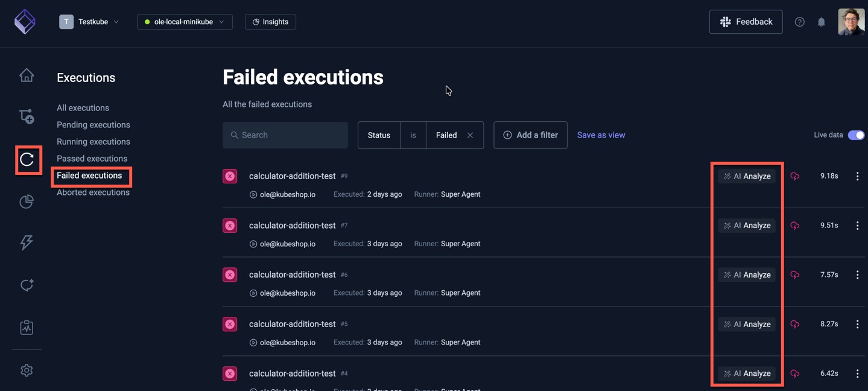Open the Insights pie chart sidebar icon
This screenshot has height=391, width=868.
point(27,202)
